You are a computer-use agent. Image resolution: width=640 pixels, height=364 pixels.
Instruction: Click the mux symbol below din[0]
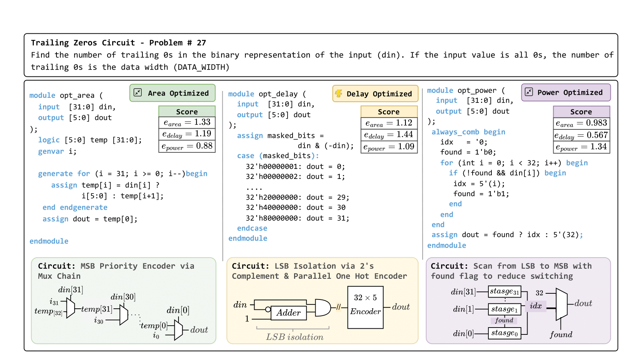[179, 330]
